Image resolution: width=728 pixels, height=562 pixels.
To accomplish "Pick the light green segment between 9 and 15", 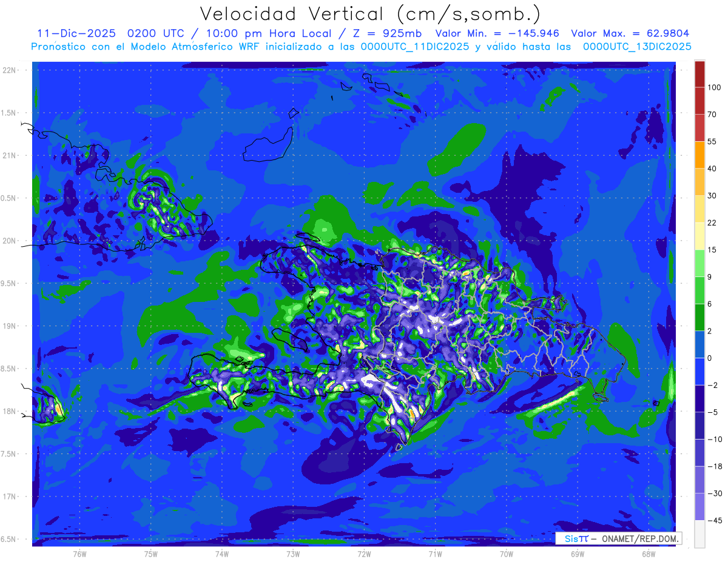I will pyautogui.click(x=699, y=263).
